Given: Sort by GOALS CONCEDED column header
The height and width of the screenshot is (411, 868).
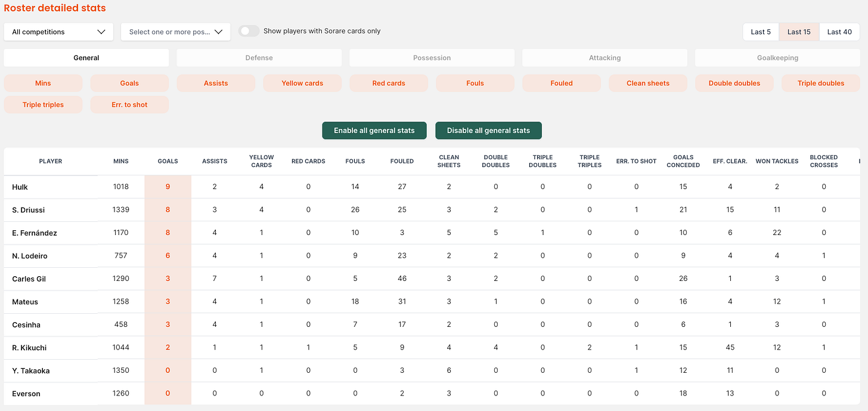Looking at the screenshot, I should pyautogui.click(x=683, y=161).
